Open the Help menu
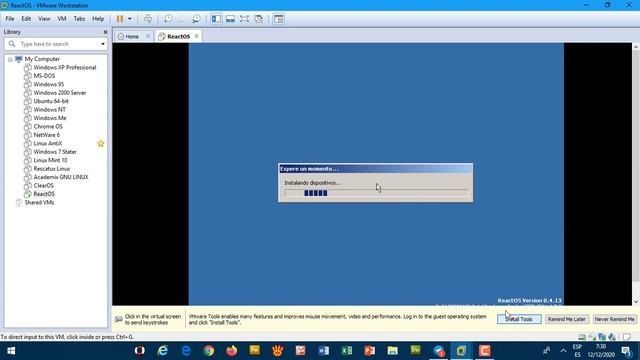 pos(98,19)
